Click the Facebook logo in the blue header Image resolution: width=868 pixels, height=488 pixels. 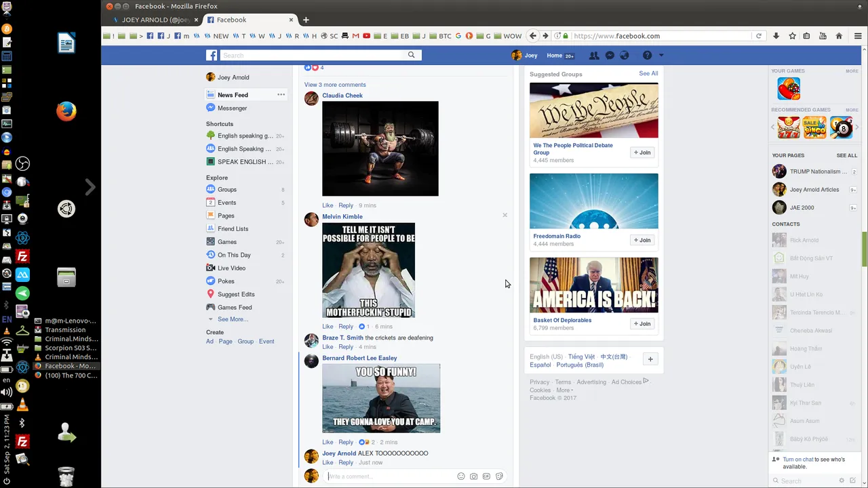(x=212, y=56)
